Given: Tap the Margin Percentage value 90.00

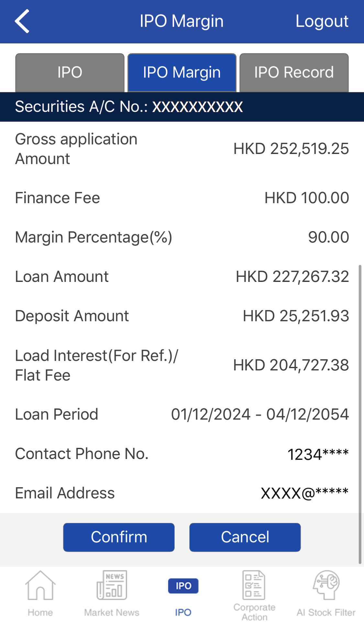Looking at the screenshot, I should 328,237.
